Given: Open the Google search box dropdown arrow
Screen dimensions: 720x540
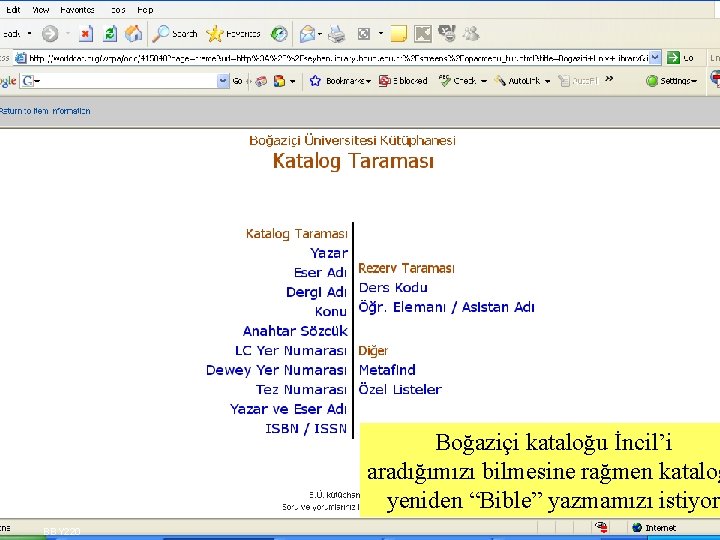Looking at the screenshot, I should click(x=223, y=81).
